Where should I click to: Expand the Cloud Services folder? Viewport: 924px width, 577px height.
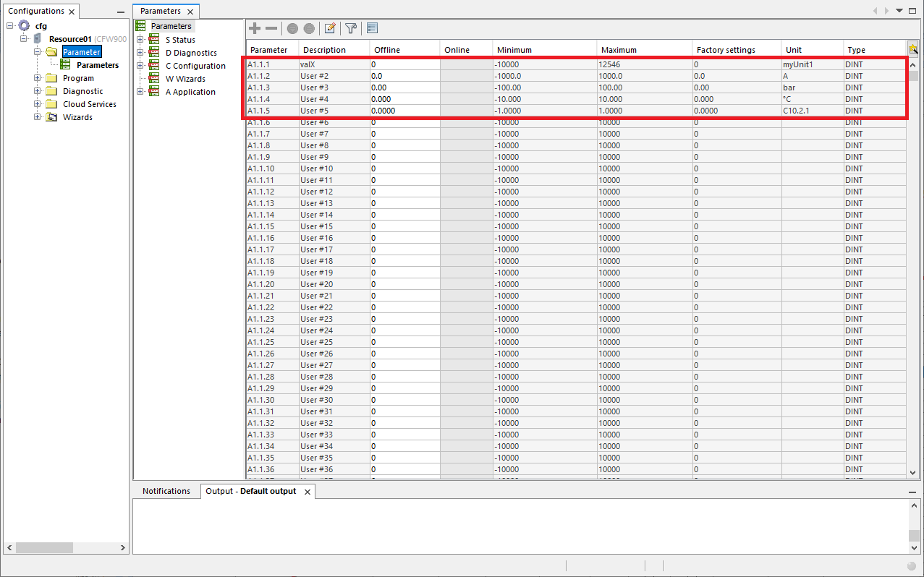36,103
